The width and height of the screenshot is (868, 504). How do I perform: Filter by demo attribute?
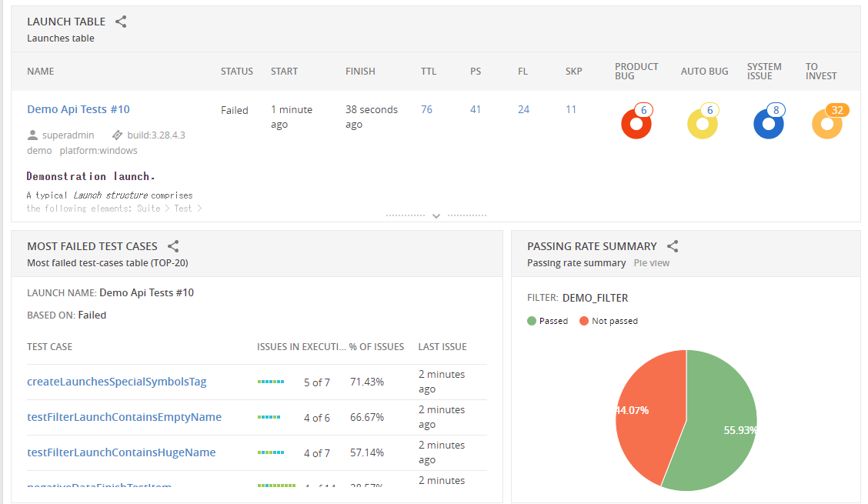[39, 151]
